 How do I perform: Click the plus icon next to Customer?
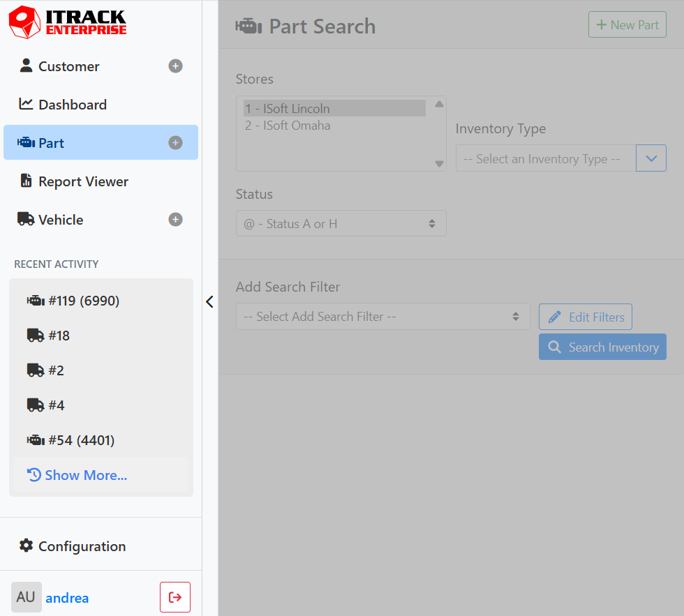coord(176,66)
